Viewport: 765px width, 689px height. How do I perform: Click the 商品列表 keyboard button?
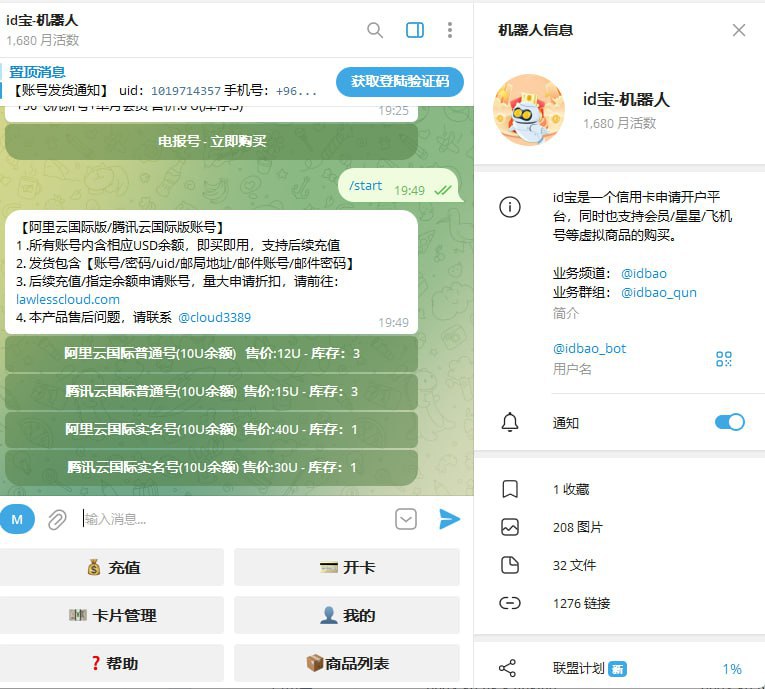[347, 663]
